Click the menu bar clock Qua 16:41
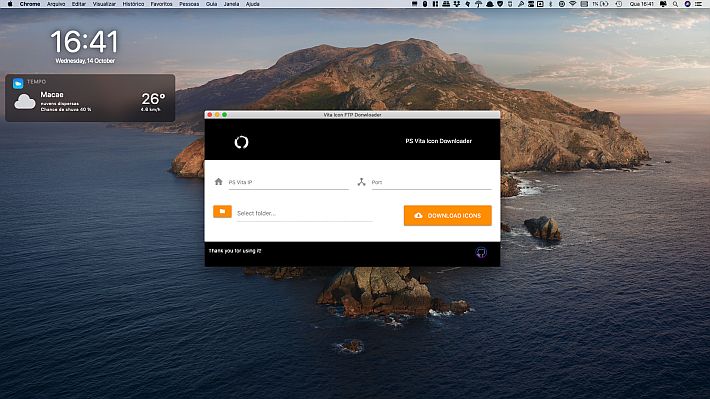The width and height of the screenshot is (710, 399). pos(641,4)
